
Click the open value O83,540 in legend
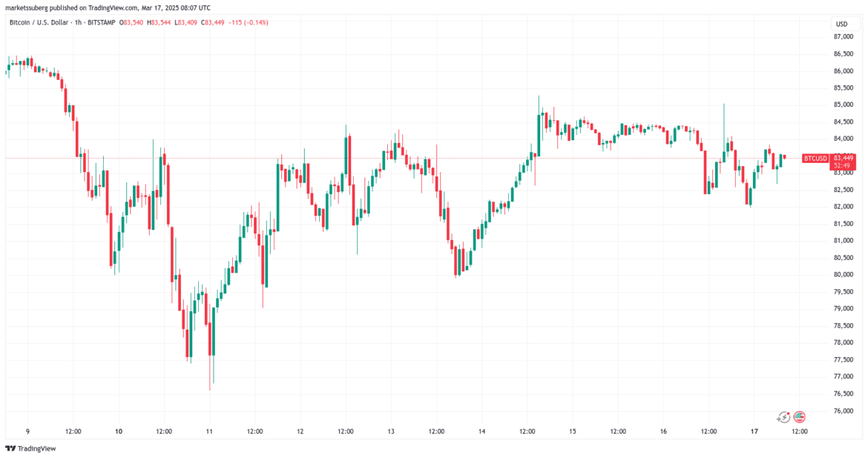coord(134,23)
